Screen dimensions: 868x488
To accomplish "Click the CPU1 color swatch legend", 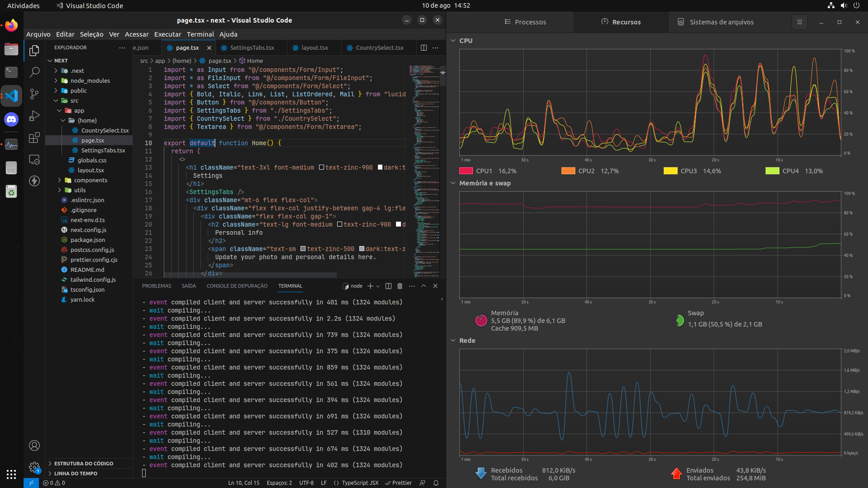I will point(466,171).
